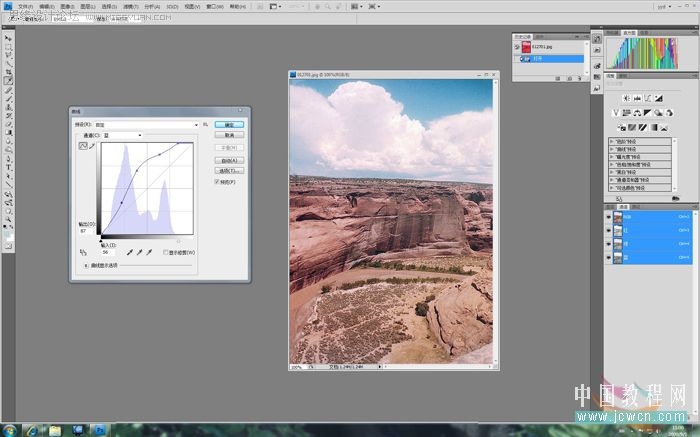
Task: Open the Image menu in menu bar
Action: [x=67, y=7]
